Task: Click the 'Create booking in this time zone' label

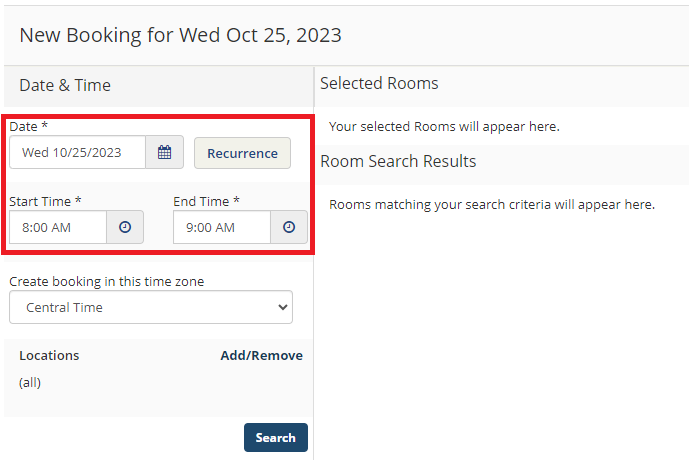Action: 107,281
